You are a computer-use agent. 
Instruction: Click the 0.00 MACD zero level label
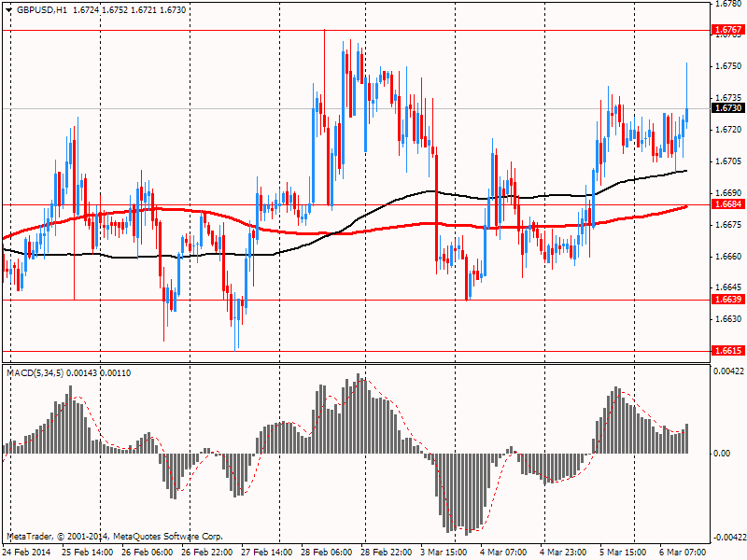coord(721,454)
